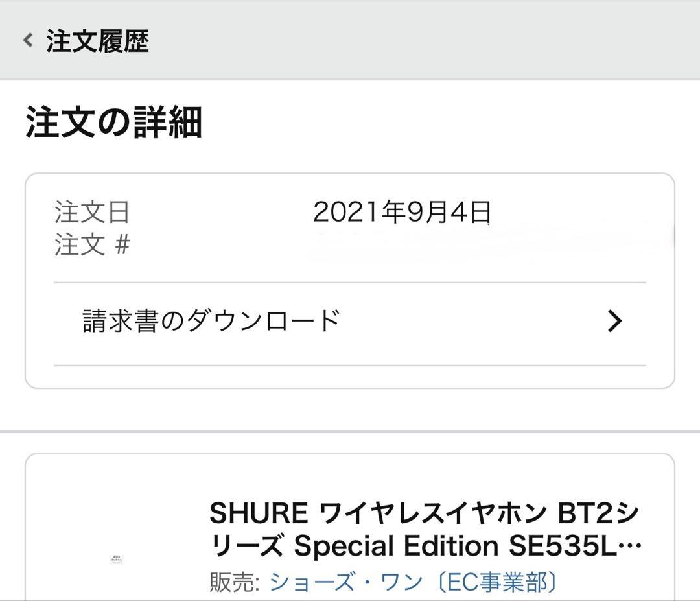Select the SHURE earphone product thumbnail

tap(115, 559)
